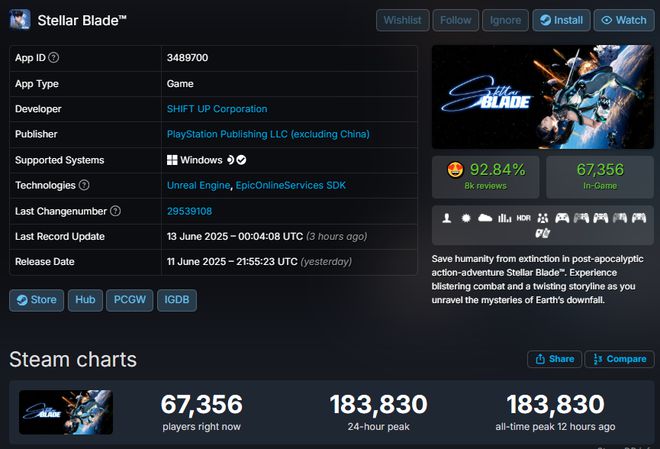Click the Stellar Blade header artwork
Viewport: 660px width, 449px height.
coord(543,97)
